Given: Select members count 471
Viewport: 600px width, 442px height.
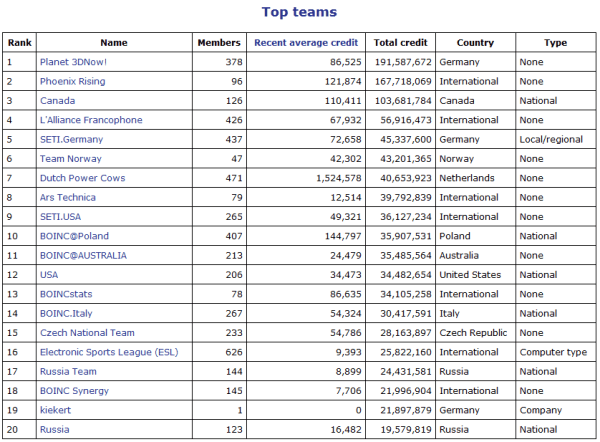Looking at the screenshot, I should [234, 178].
